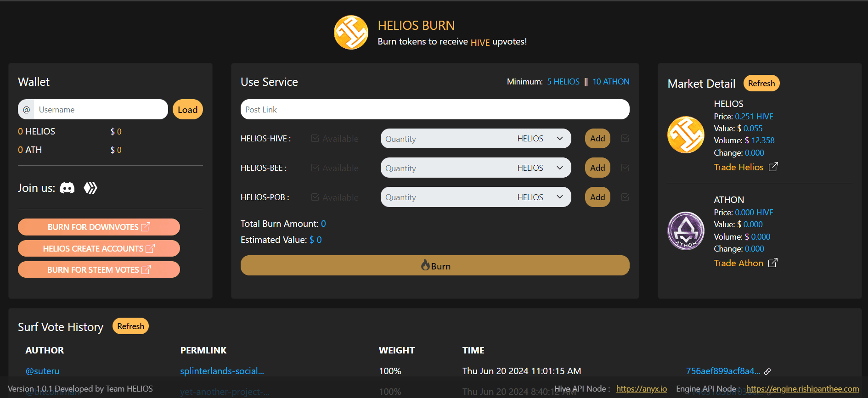
Task: Click the 5 HELIOS minimum text
Action: pos(563,82)
